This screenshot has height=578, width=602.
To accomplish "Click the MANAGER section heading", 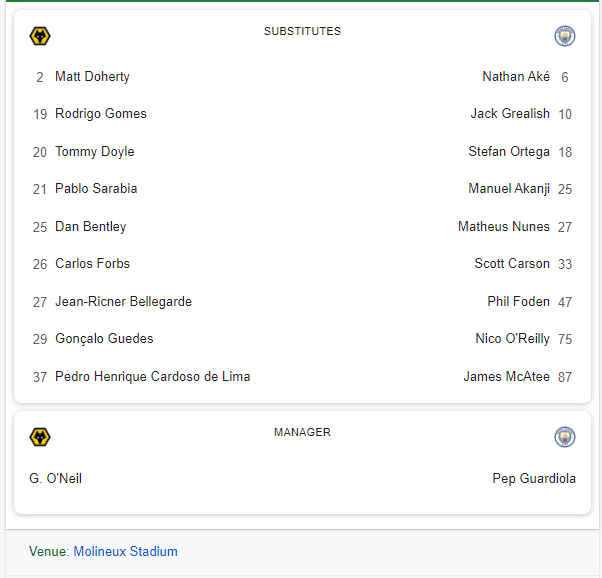I will point(302,432).
